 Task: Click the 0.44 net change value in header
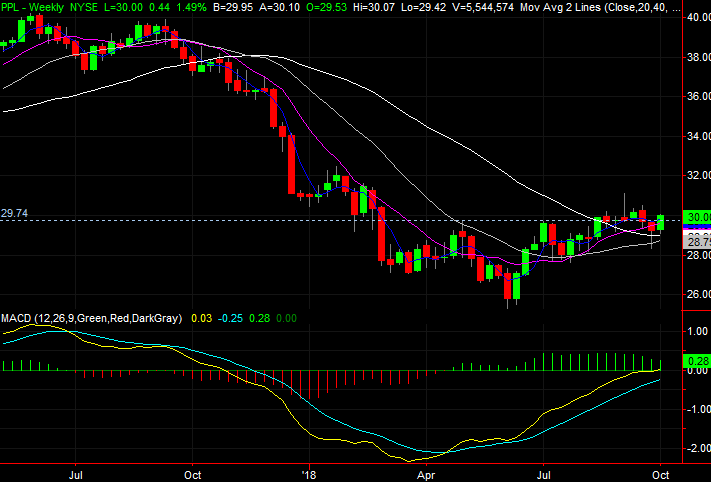point(159,7)
